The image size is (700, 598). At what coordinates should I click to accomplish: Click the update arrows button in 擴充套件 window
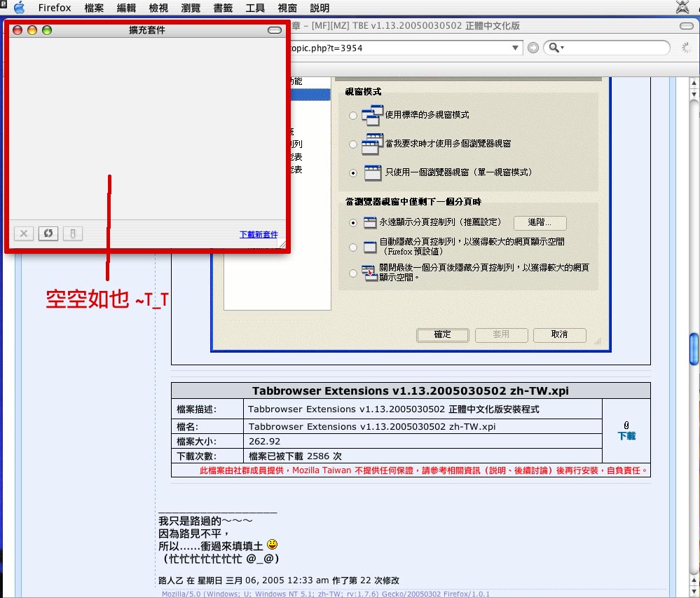(48, 233)
